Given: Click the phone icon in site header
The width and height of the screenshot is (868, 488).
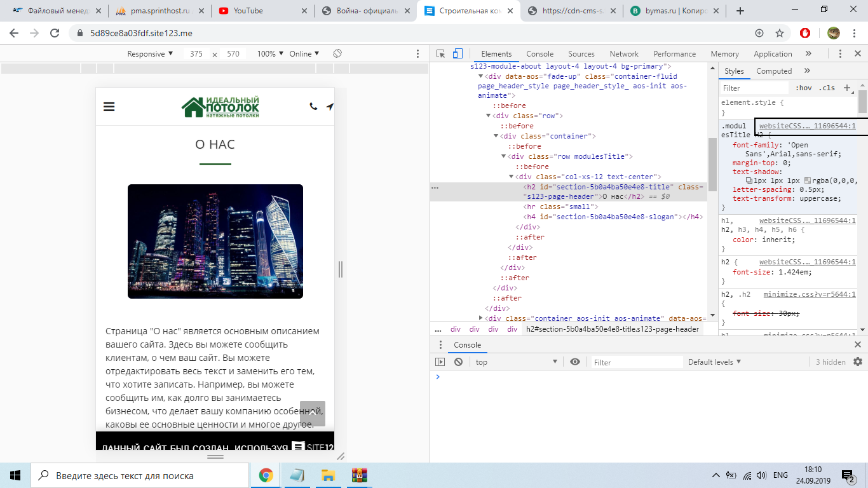Looking at the screenshot, I should coord(313,107).
